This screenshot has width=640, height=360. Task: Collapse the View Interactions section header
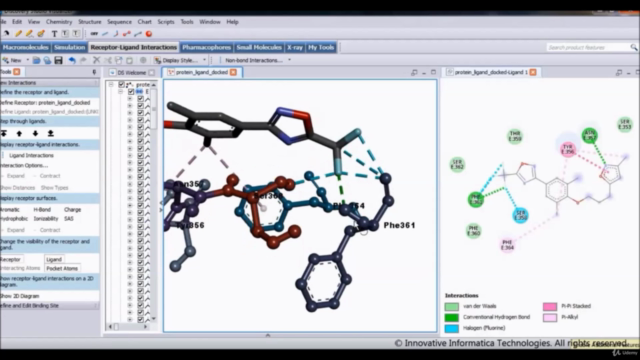[x=49, y=83]
